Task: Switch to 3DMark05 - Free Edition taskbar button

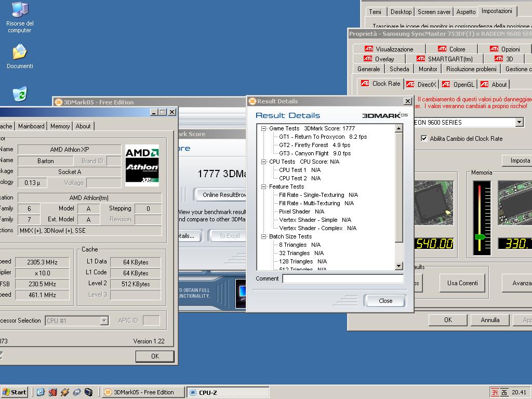Action: tap(143, 392)
